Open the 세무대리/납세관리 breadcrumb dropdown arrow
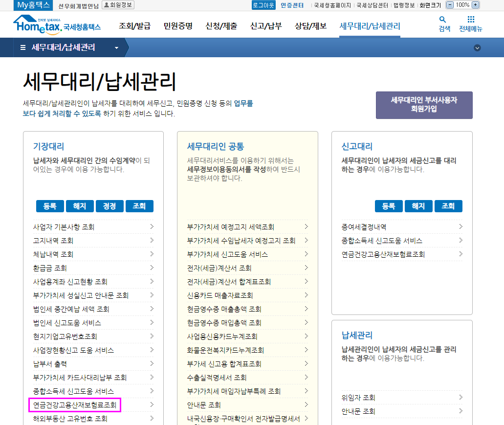The height and width of the screenshot is (425, 504). 117,48
